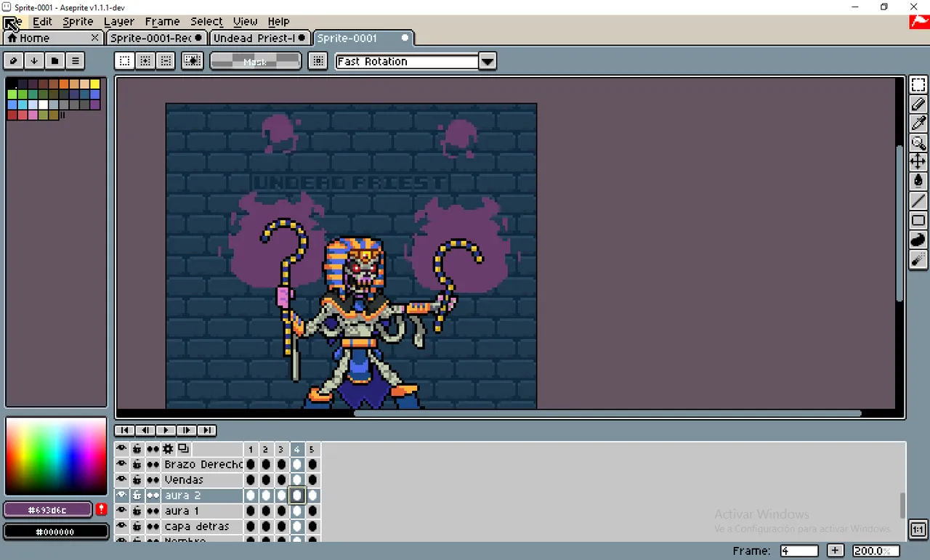This screenshot has height=560, width=930.
Task: Click the red color warning icon
Action: tap(102, 509)
